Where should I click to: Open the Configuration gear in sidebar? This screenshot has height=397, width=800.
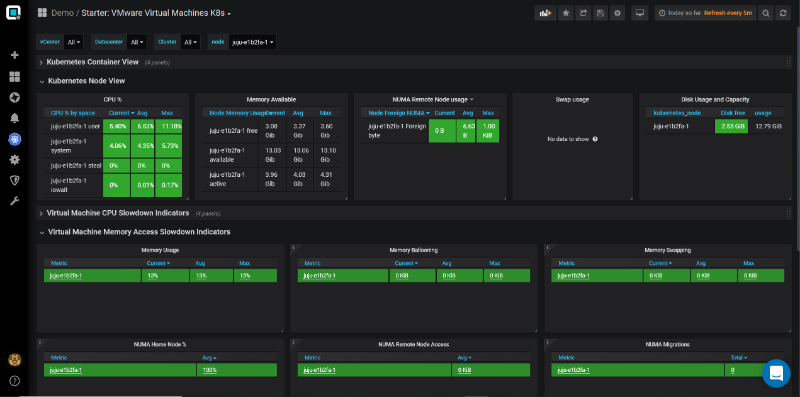pos(15,160)
